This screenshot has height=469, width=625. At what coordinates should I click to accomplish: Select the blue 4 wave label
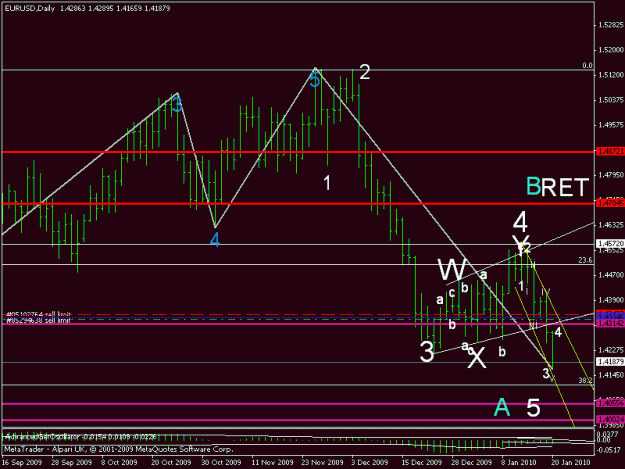point(214,240)
